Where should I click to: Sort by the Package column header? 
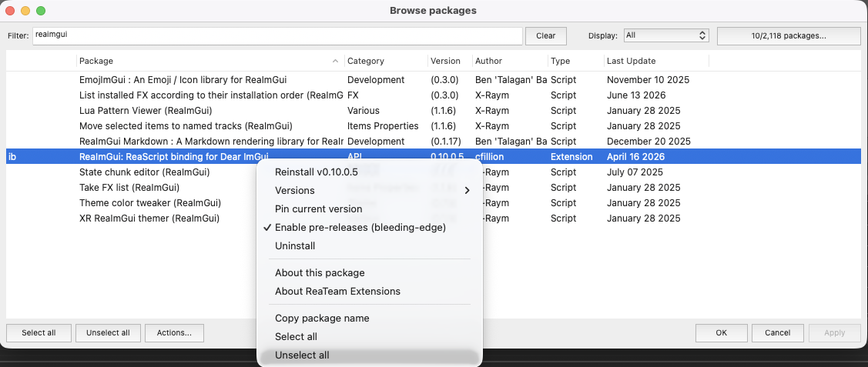(210, 61)
